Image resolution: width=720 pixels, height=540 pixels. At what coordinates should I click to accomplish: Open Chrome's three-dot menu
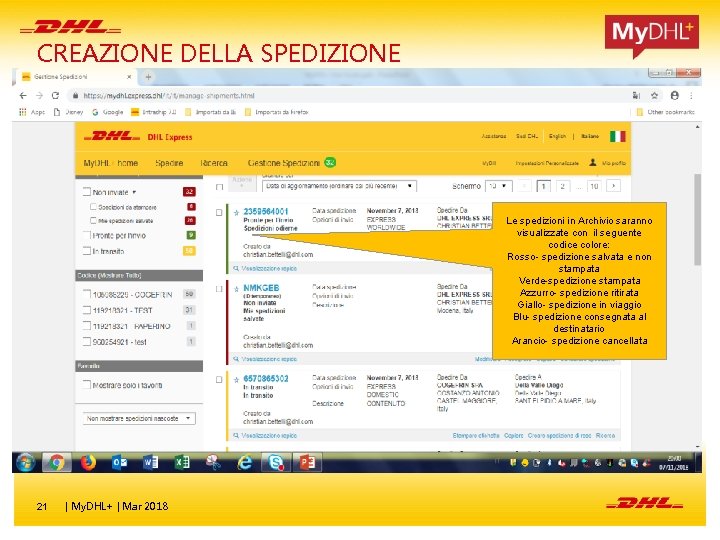click(691, 96)
